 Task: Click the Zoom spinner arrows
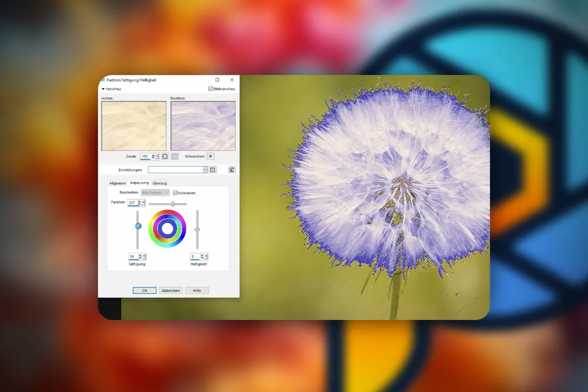click(153, 156)
